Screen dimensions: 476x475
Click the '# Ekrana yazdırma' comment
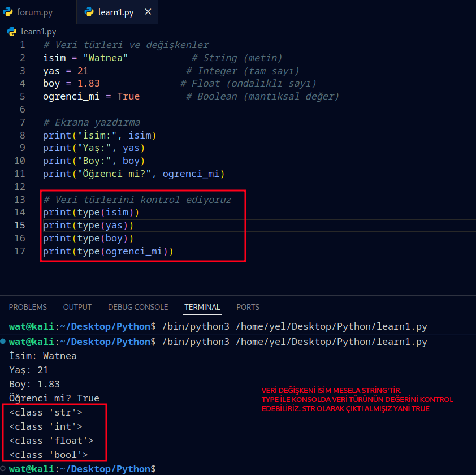(92, 122)
